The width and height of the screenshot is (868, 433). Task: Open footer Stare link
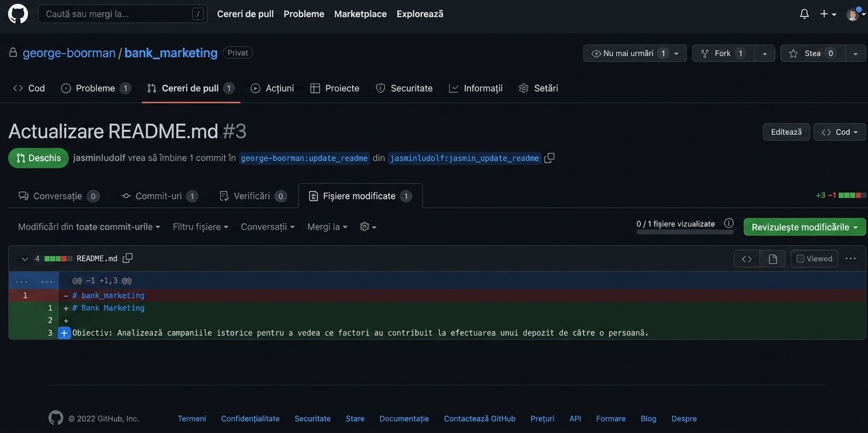pyautogui.click(x=355, y=419)
